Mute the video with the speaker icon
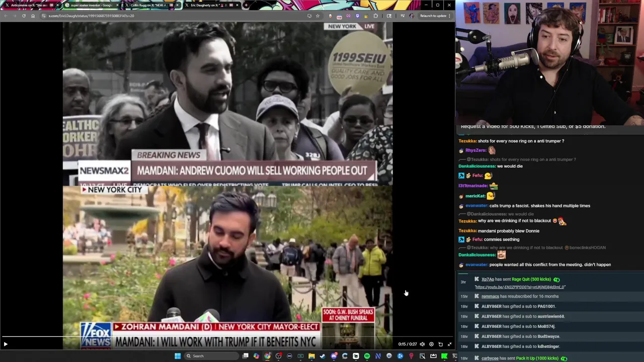 (x=422, y=344)
